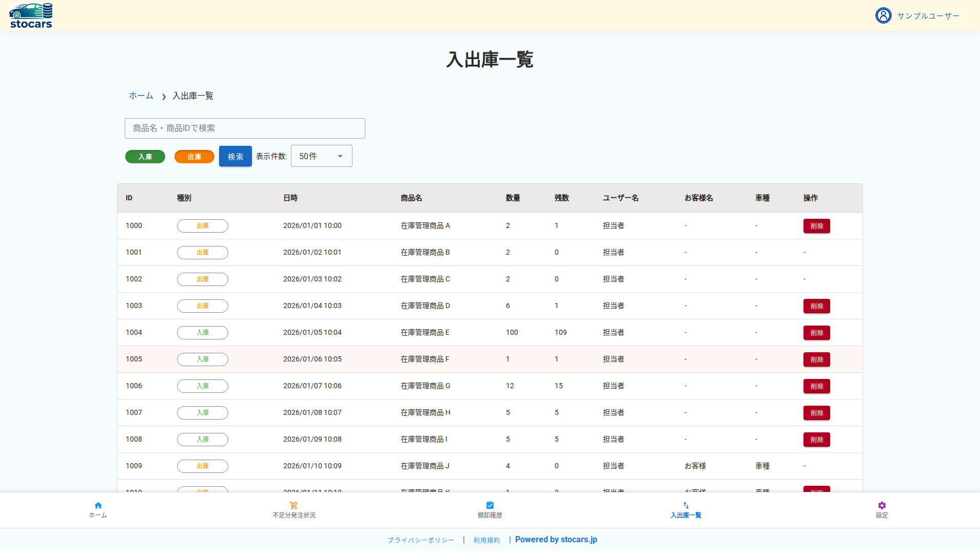
Task: Delete record 1005
Action: coord(817,359)
